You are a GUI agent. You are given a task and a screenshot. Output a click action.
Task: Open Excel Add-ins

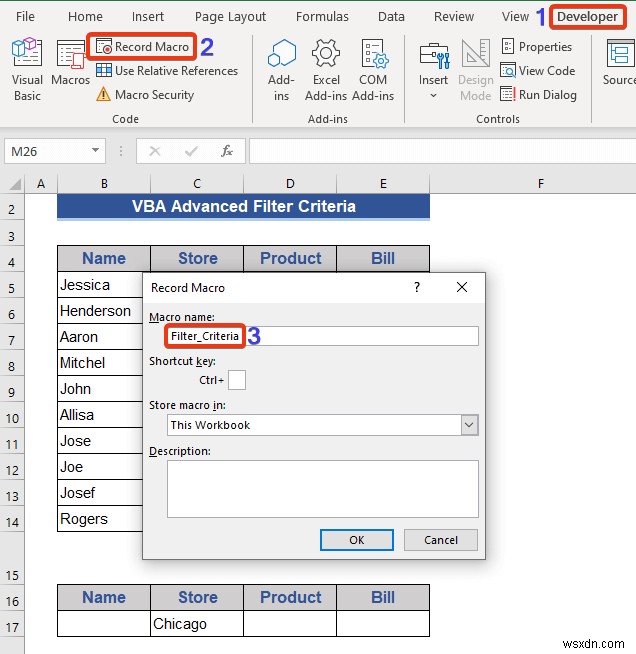(x=326, y=70)
